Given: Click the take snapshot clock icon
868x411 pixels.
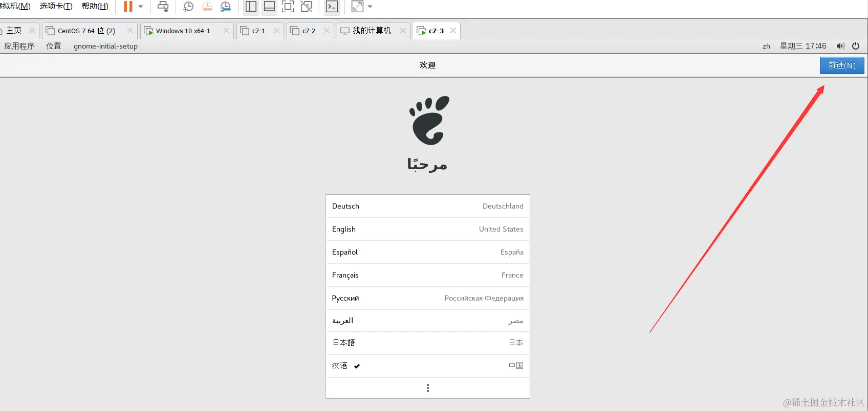Looking at the screenshot, I should tap(188, 7).
